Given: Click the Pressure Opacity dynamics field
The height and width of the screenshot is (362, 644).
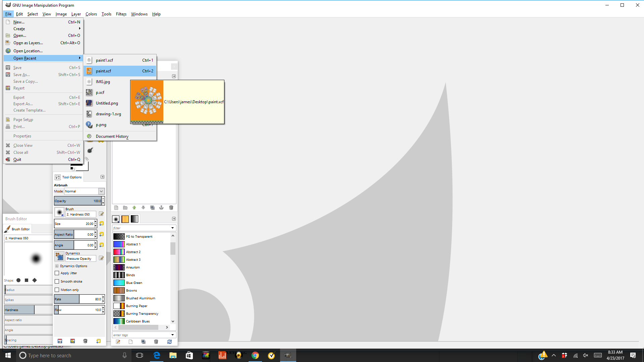Looking at the screenshot, I should tap(80, 259).
